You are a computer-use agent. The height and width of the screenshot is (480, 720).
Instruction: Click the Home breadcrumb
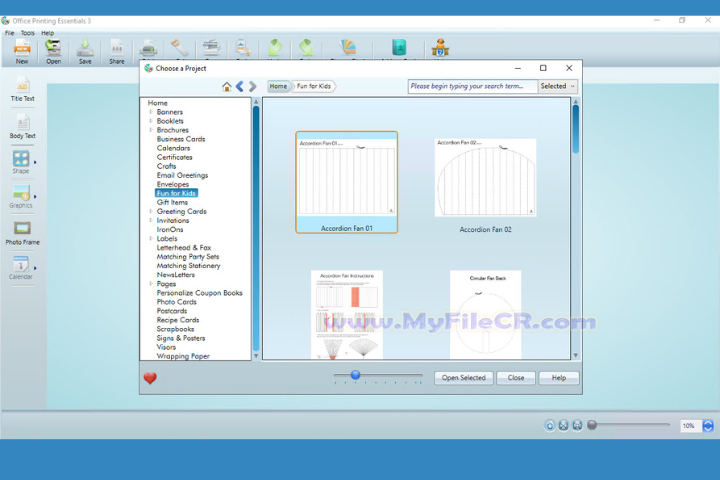(278, 86)
